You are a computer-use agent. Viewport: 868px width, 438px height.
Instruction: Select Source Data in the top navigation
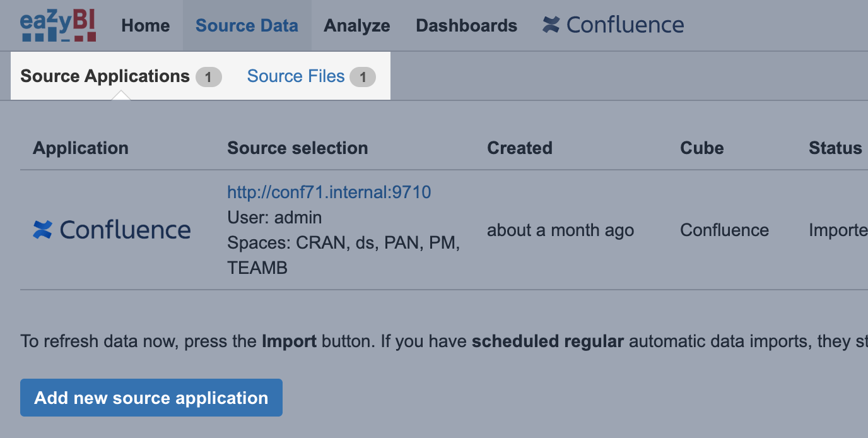tap(247, 26)
